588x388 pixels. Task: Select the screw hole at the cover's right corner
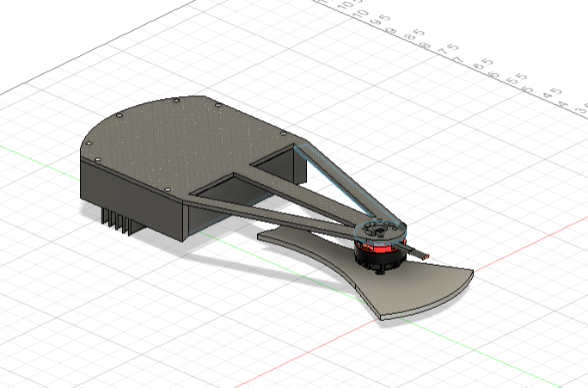284,133
